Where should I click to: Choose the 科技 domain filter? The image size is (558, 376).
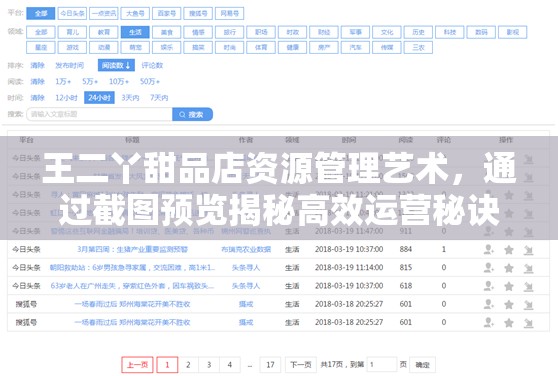point(450,32)
